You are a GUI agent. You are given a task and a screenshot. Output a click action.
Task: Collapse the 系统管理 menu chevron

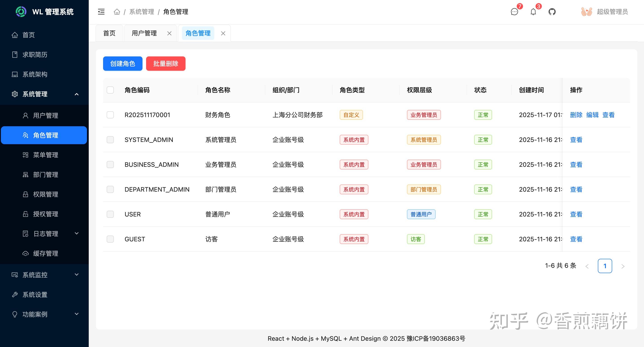77,94
